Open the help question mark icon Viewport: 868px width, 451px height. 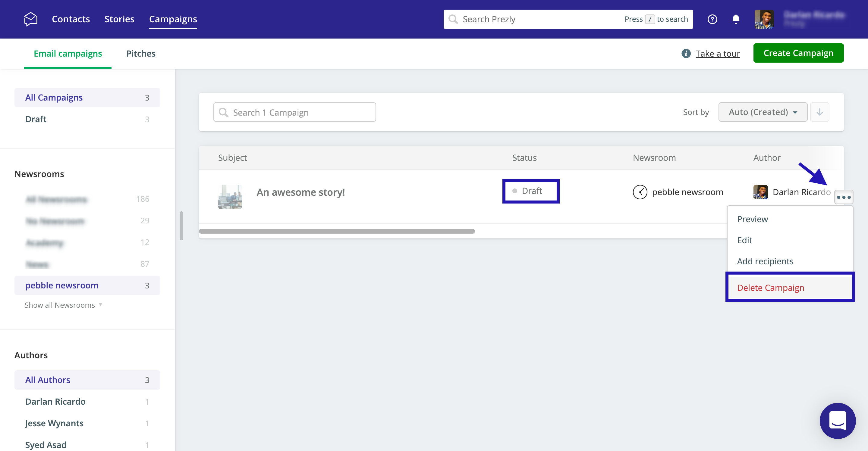[712, 19]
